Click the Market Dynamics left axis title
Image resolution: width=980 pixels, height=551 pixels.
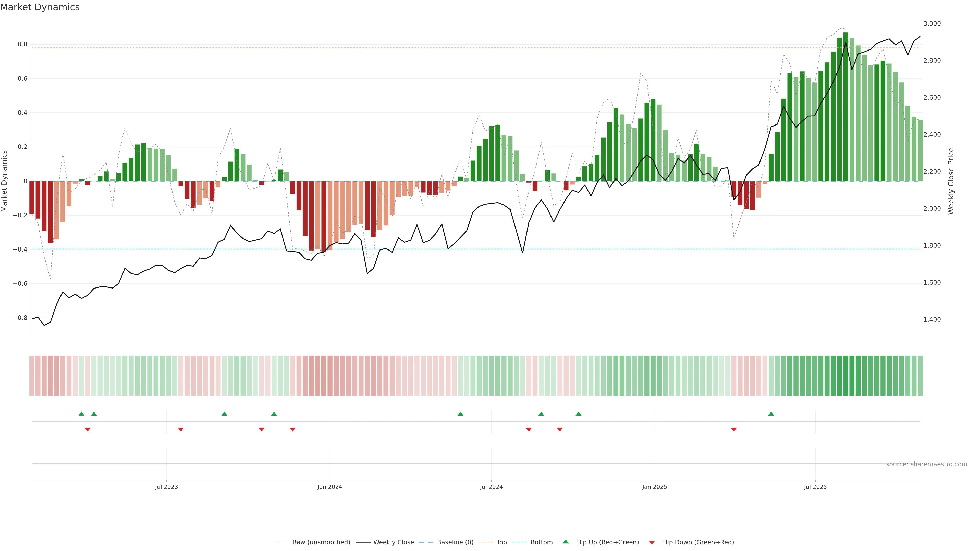click(x=5, y=181)
